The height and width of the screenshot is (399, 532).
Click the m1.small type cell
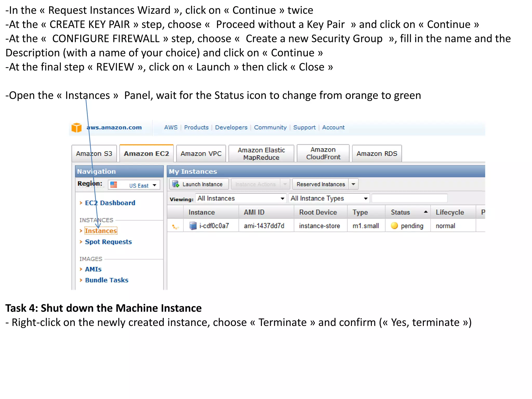coord(366,226)
